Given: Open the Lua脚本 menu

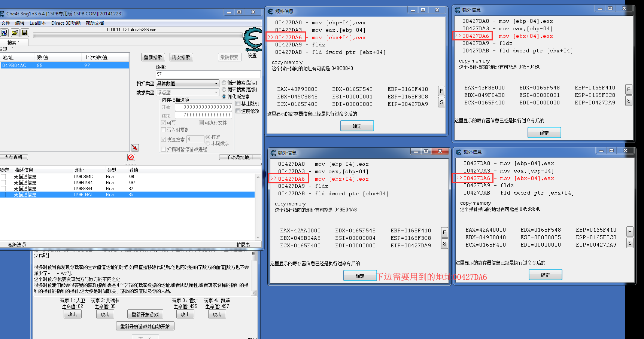Looking at the screenshot, I should coord(38,23).
